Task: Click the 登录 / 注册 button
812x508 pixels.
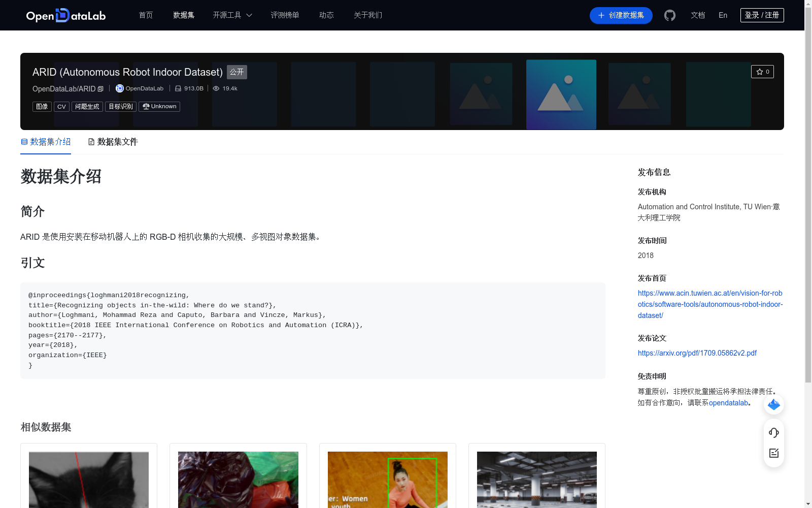Action: pyautogui.click(x=762, y=15)
